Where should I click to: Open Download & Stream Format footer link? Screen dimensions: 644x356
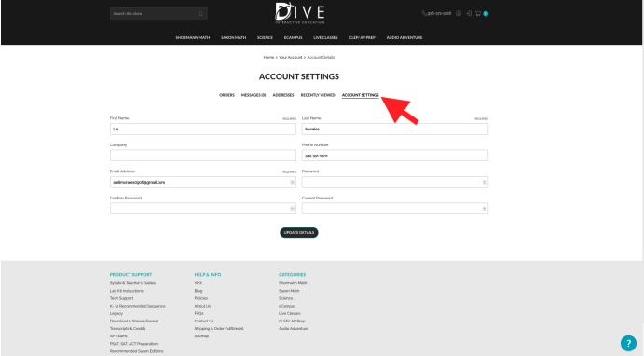point(134,322)
